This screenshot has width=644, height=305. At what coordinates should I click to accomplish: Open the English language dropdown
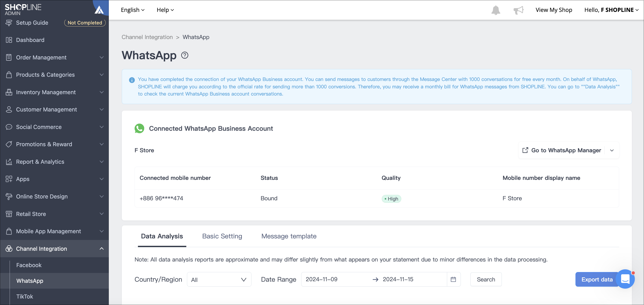133,10
